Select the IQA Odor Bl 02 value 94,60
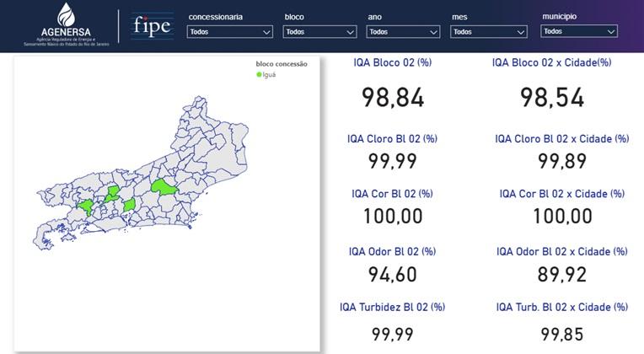 [393, 274]
